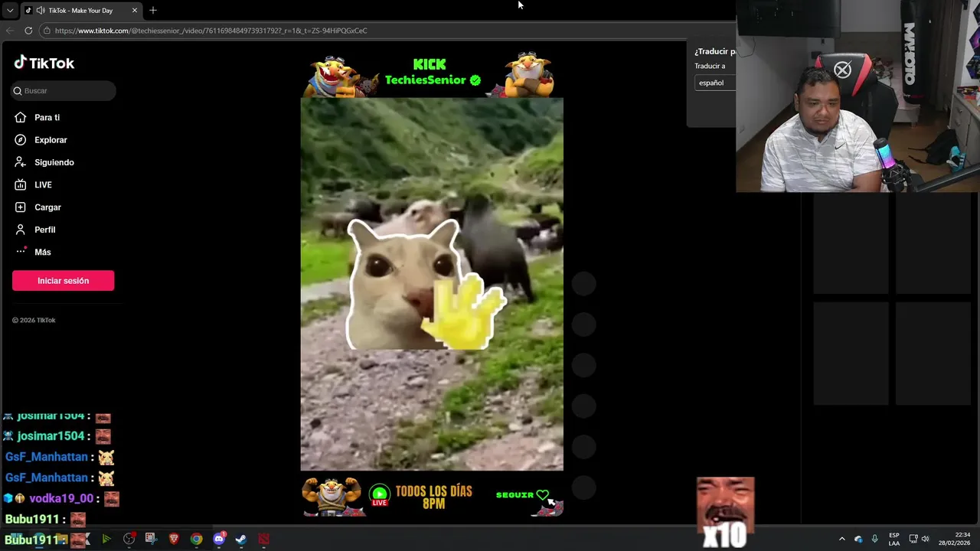Focus the Buscar search field
The height and width of the screenshot is (551, 980).
[x=64, y=90]
